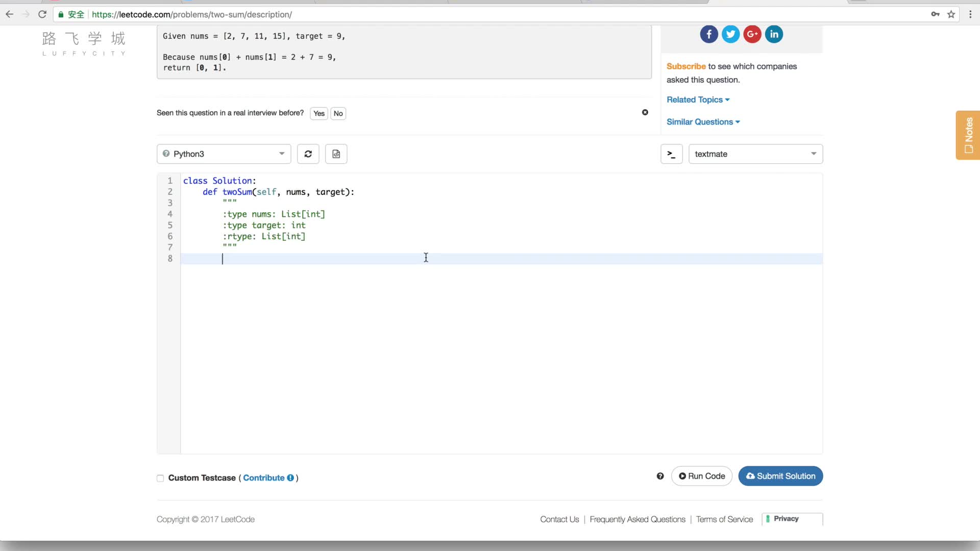Click the browser back arrow

pos(9,14)
